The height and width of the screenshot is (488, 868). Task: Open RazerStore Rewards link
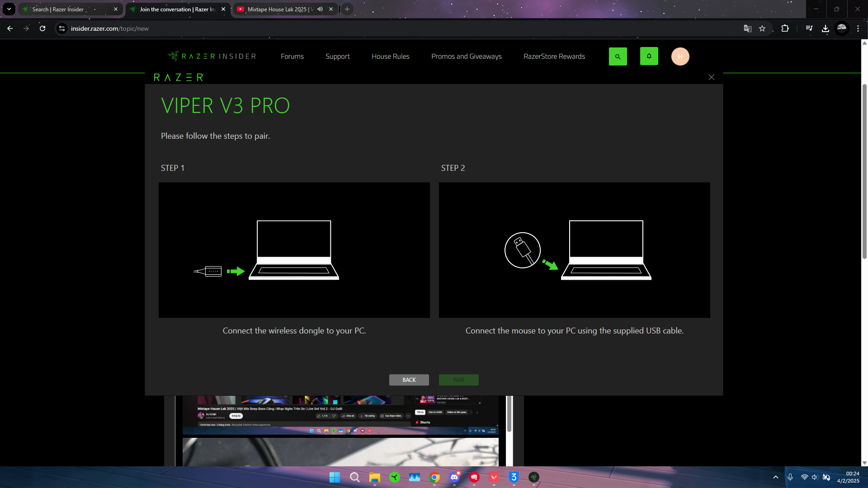554,56
